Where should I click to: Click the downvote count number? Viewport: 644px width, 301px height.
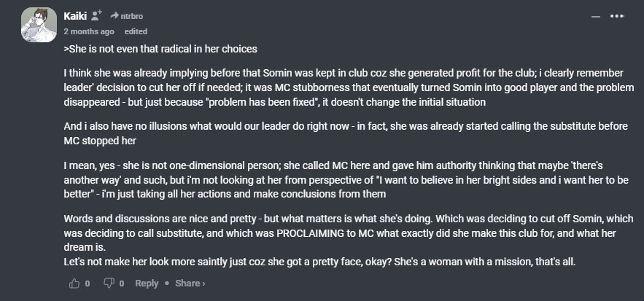click(122, 284)
